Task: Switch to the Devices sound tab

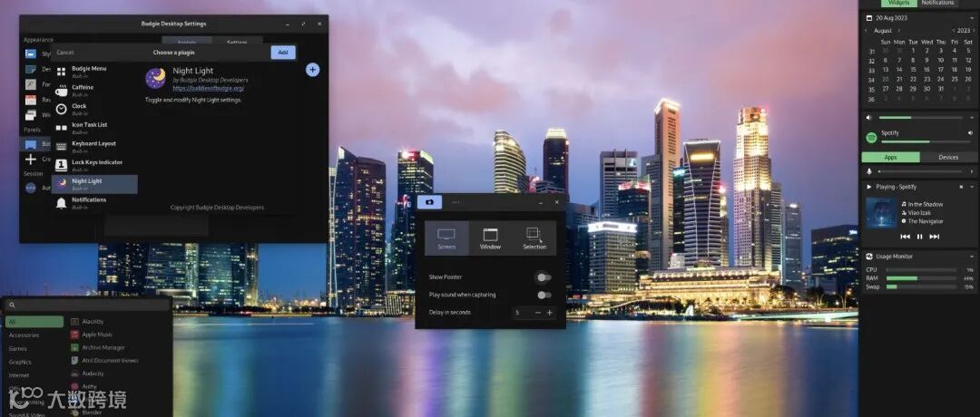Action: coord(948,158)
